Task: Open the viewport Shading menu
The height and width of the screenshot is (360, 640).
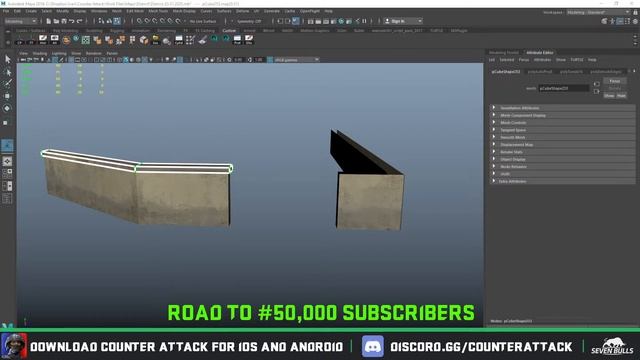Action: coord(40,53)
